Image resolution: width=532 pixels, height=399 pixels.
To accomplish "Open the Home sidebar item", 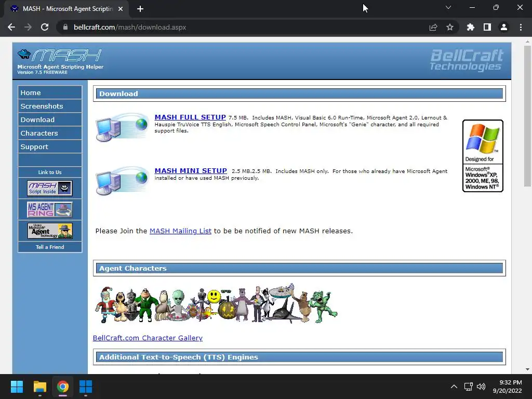I will pos(50,92).
